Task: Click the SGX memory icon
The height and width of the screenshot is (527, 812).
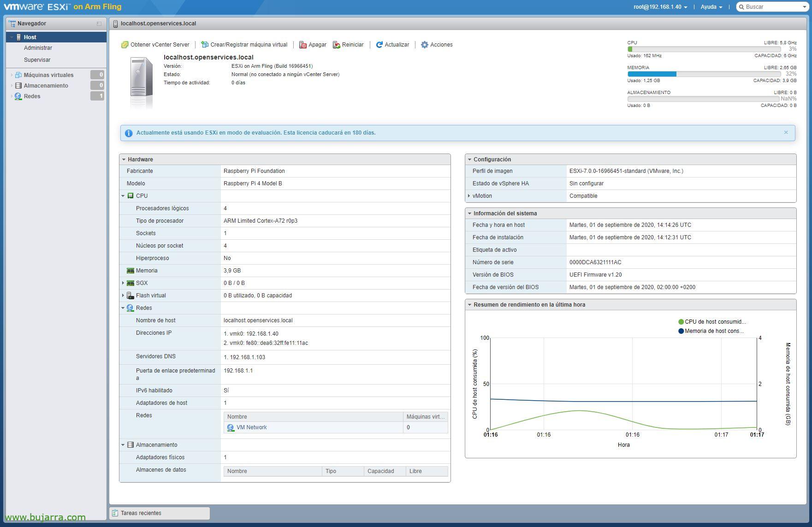Action: point(130,283)
